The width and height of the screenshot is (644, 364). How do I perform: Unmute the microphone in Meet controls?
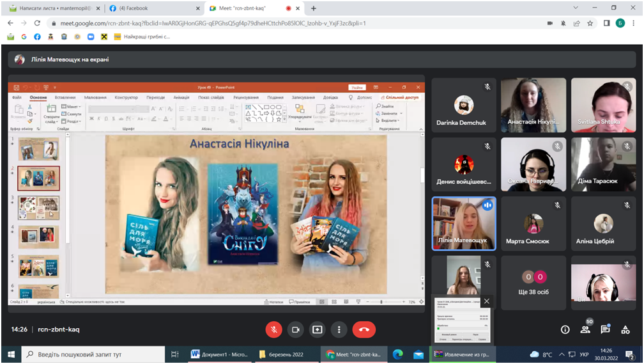click(x=273, y=329)
